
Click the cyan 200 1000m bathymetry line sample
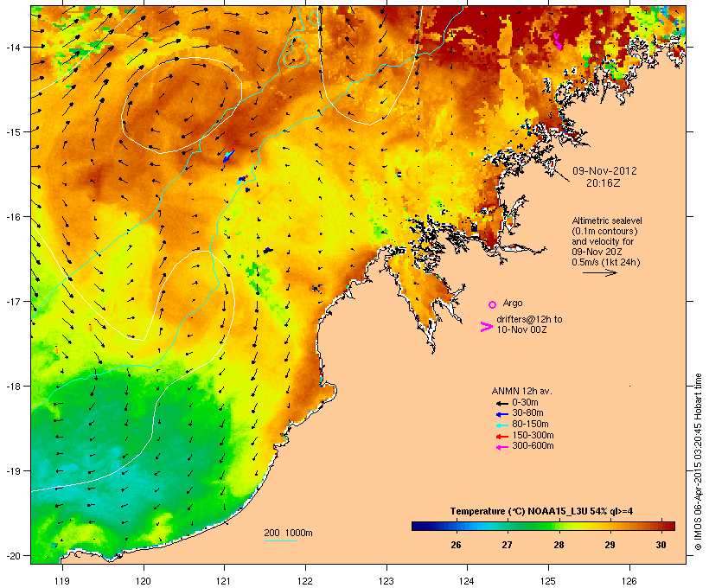280,540
